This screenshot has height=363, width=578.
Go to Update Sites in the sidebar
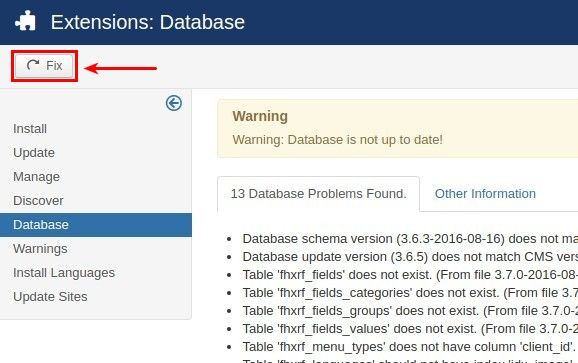point(50,297)
